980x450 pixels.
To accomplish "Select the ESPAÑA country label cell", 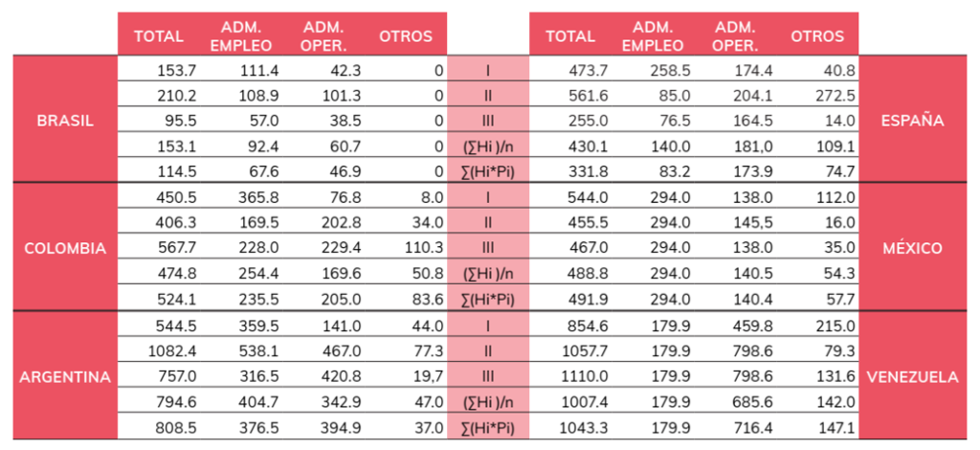I will coord(913,121).
